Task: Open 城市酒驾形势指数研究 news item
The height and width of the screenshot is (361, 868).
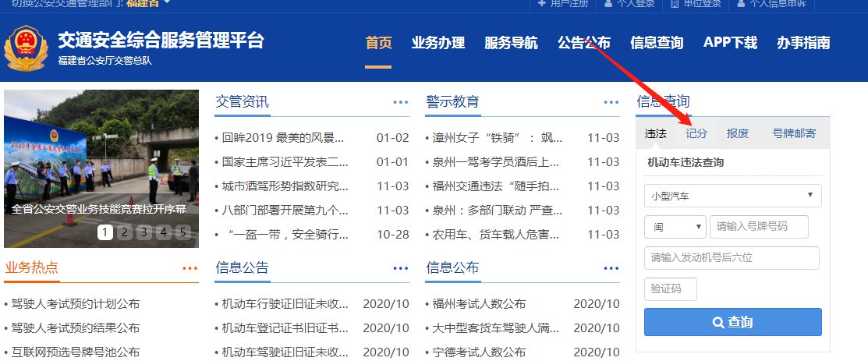Action: pos(285,186)
